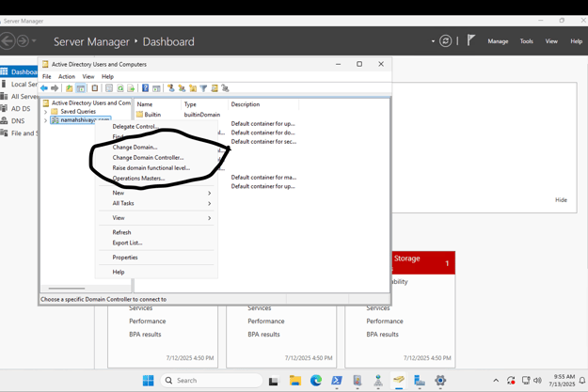This screenshot has height=392, width=588.
Task: Click the Server Manager refresh icon
Action: click(446, 40)
